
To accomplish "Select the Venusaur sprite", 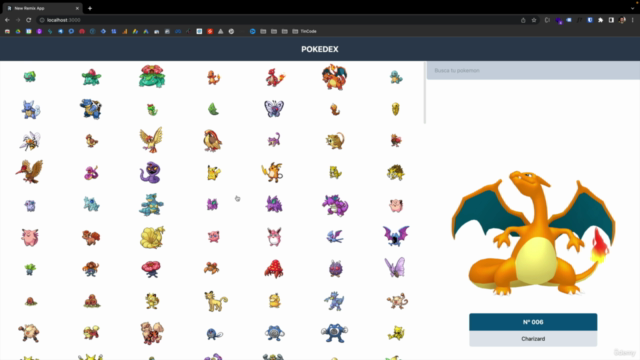I will tap(152, 76).
